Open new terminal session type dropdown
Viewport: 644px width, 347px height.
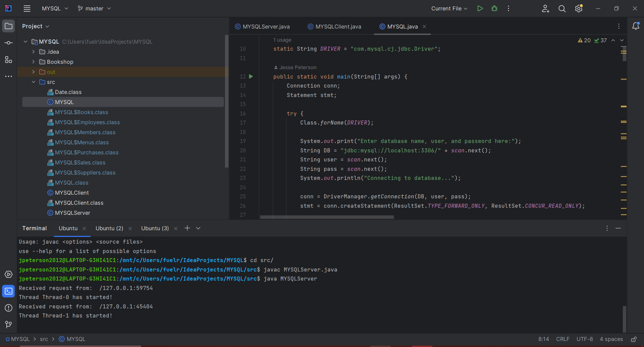click(198, 228)
